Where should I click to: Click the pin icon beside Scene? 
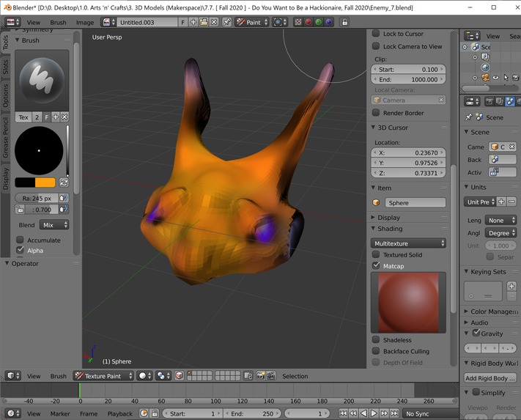(469, 117)
